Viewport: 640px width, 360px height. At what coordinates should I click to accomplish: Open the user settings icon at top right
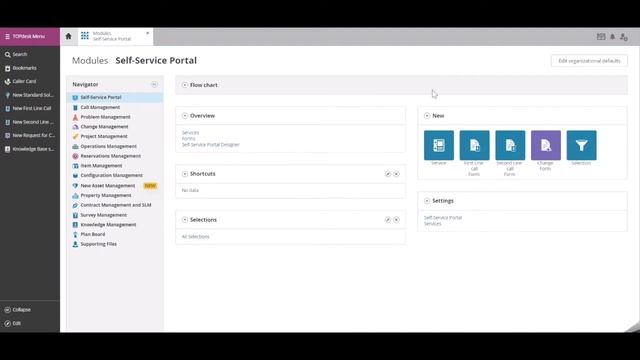click(x=624, y=37)
